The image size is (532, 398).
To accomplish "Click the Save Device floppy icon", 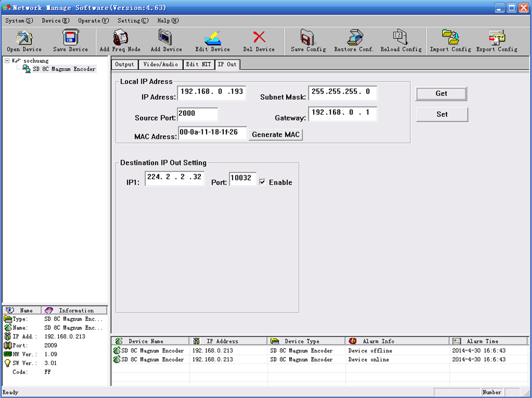I will pyautogui.click(x=71, y=38).
